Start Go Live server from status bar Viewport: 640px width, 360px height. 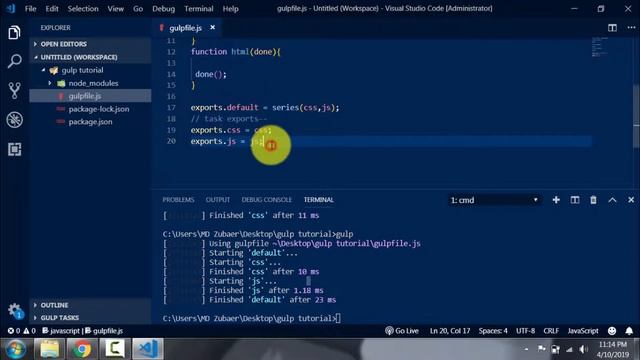pyautogui.click(x=402, y=331)
